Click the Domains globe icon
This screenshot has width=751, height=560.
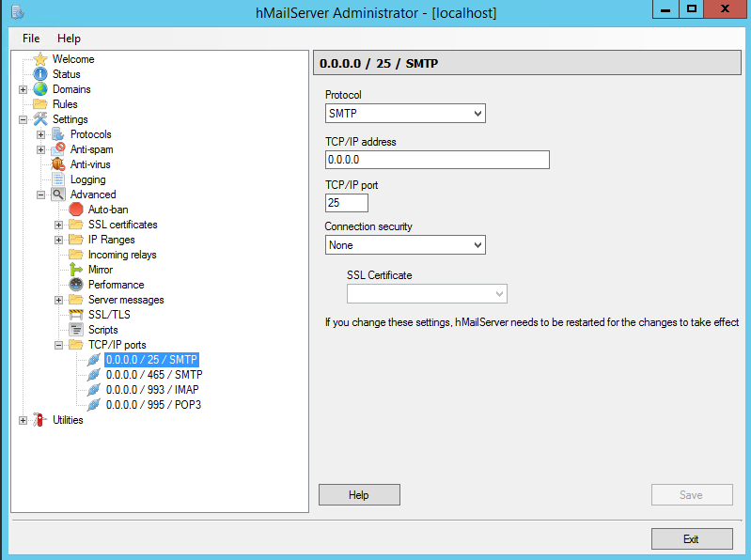pyautogui.click(x=40, y=89)
